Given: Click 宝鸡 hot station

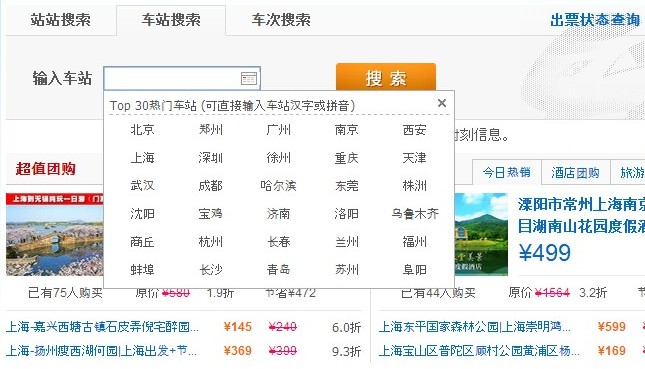Looking at the screenshot, I should [x=211, y=214].
